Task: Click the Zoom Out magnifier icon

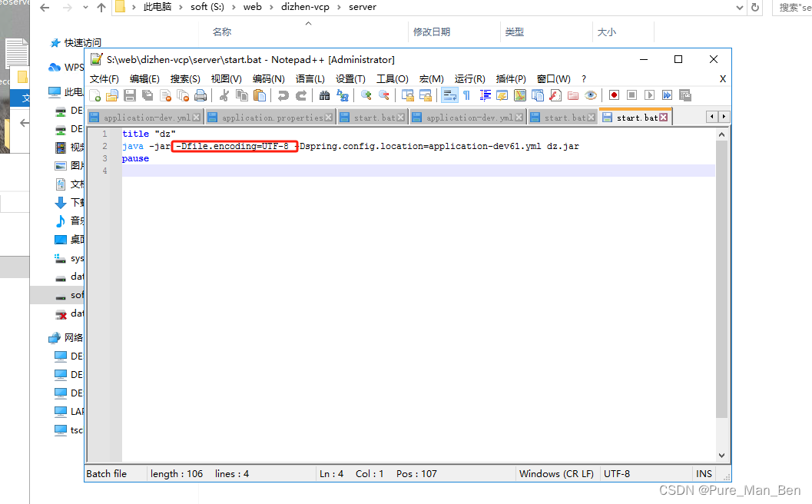Action: pyautogui.click(x=384, y=95)
